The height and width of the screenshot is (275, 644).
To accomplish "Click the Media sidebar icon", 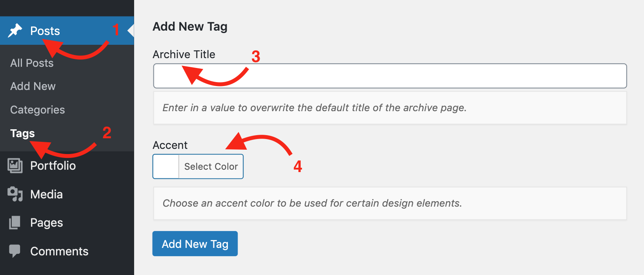I will 15,194.
